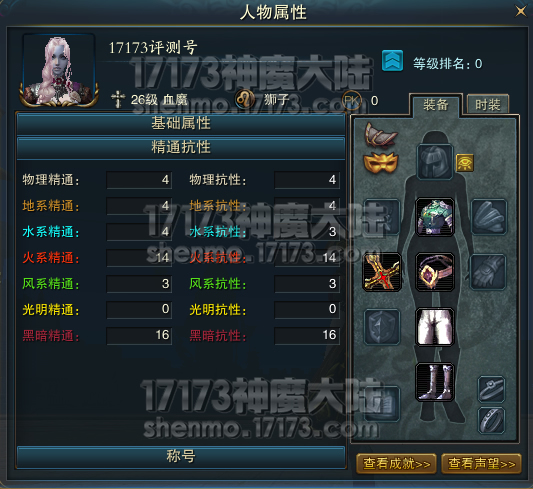Open the empty helmet slot
This screenshot has width=533, height=489.
click(x=435, y=162)
